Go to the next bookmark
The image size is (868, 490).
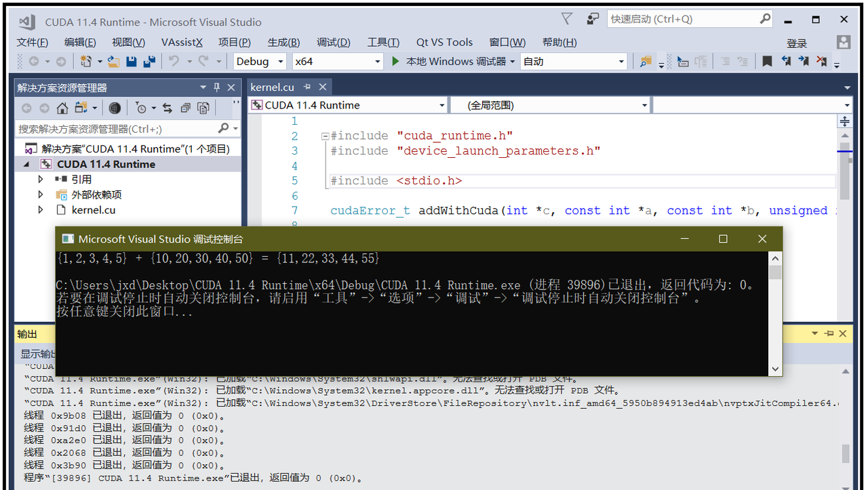point(804,62)
